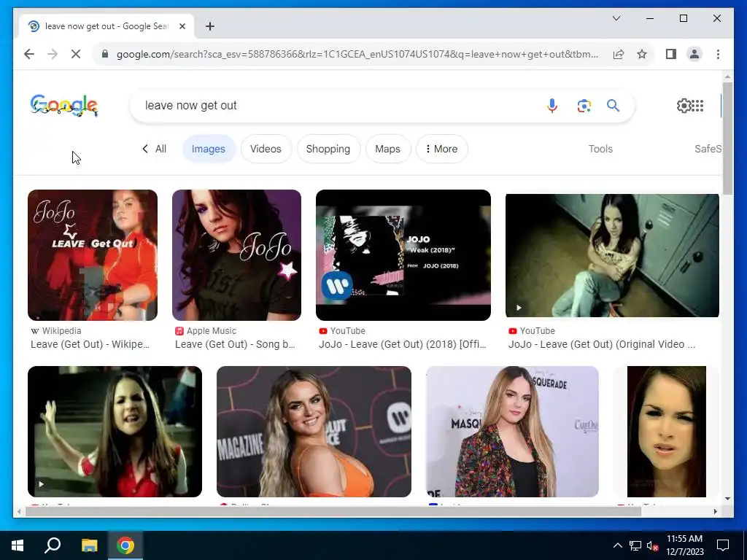This screenshot has height=560, width=747.
Task: Stop page loading with the X button
Action: point(76,54)
